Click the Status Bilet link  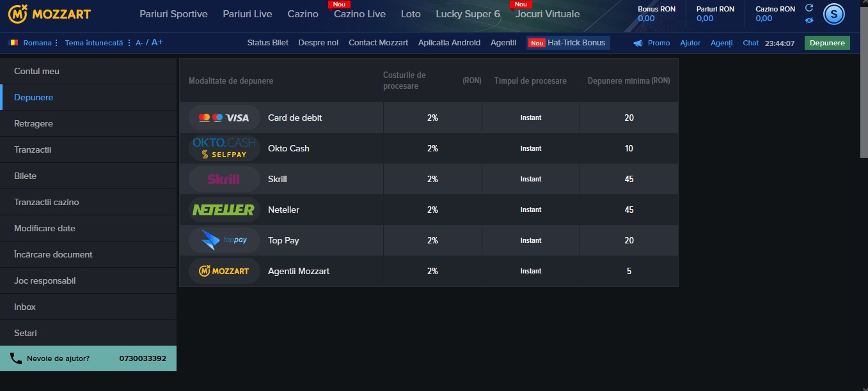pyautogui.click(x=268, y=43)
